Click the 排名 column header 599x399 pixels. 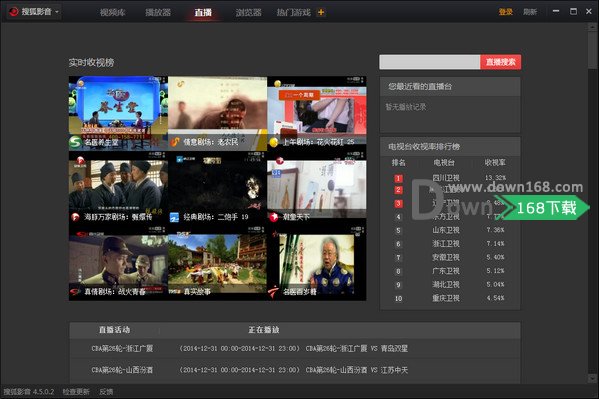[x=398, y=162]
